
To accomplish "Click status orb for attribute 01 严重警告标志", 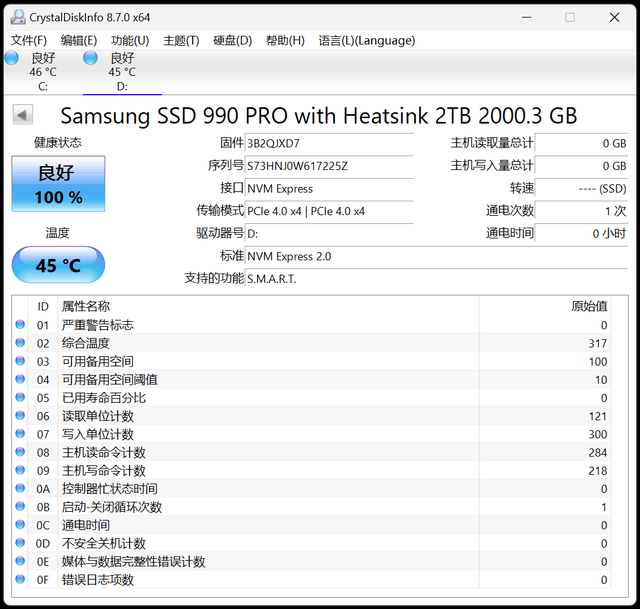I will pyautogui.click(x=21, y=325).
